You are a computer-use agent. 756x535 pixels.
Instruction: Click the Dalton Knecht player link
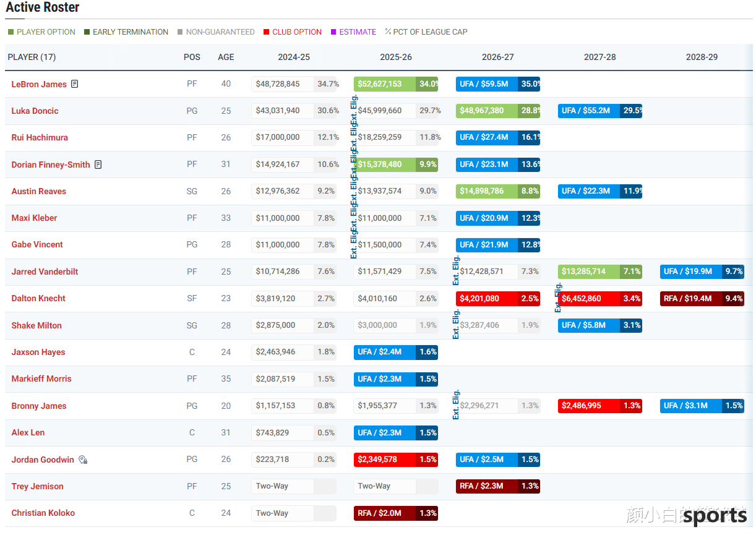38,298
